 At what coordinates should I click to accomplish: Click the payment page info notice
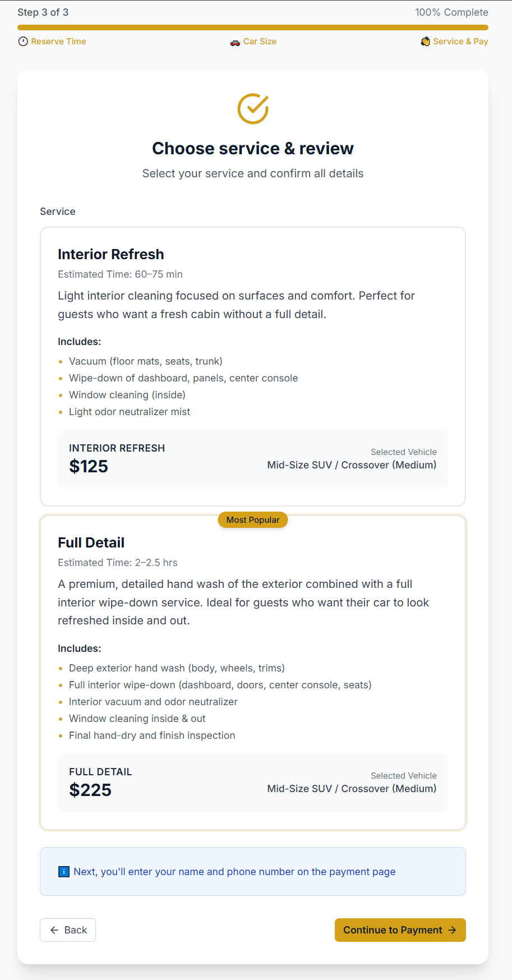click(x=253, y=872)
